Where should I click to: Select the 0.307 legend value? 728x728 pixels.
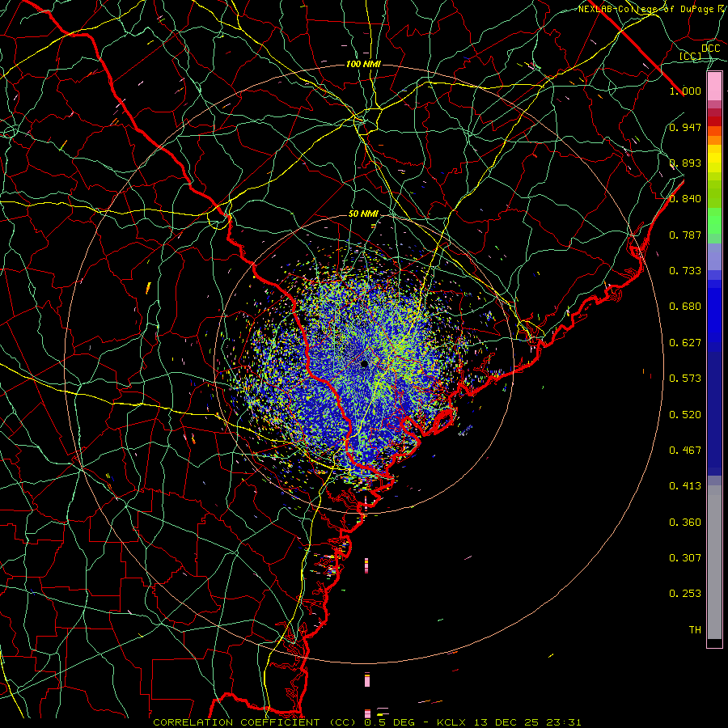point(685,558)
